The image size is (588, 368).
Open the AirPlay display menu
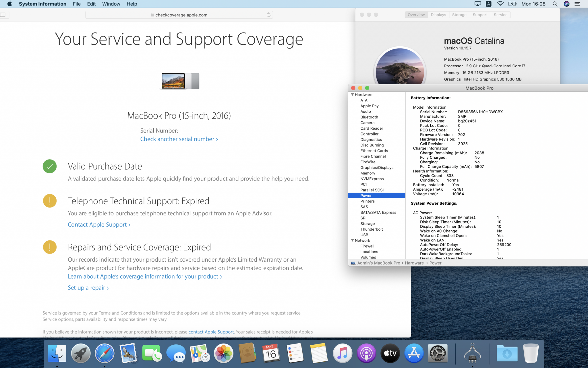pos(477,4)
